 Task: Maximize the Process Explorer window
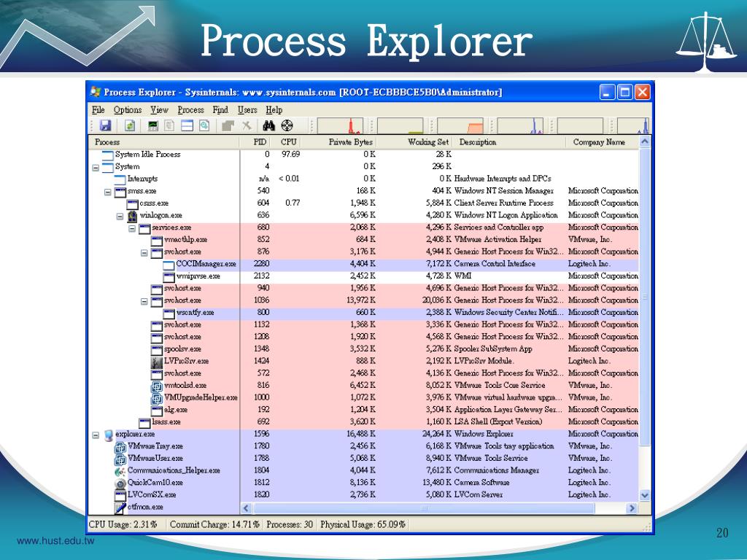[x=624, y=92]
